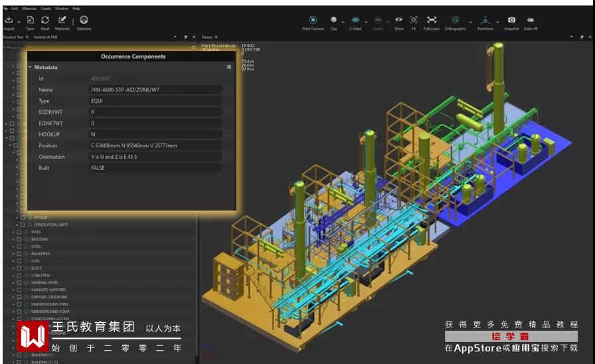Expand the /SUPPORT-STEELWORK tree node
Viewport: 595px width, 364px height.
pyautogui.click(x=13, y=297)
